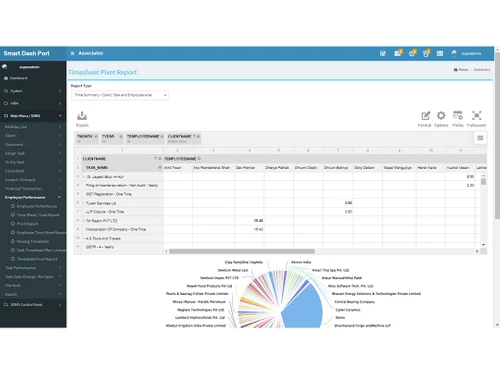The width and height of the screenshot is (500, 375).
Task: Collapse the Dr. Jayesh client row
Action: [x=84, y=177]
